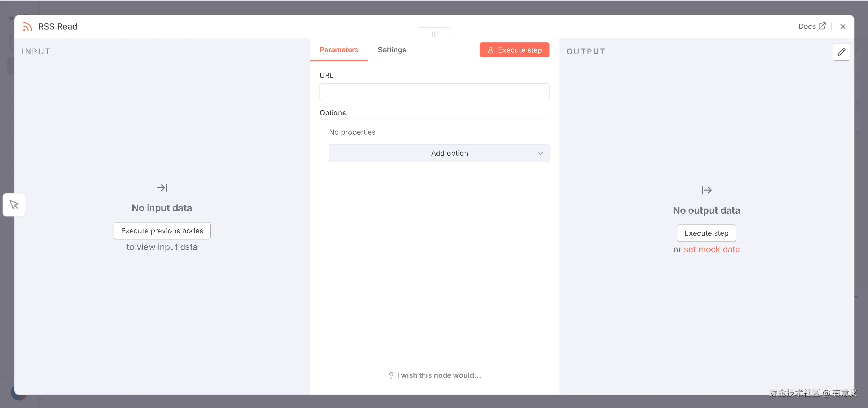The width and height of the screenshot is (868, 408).
Task: Switch to the Settings tab
Action: coord(392,50)
